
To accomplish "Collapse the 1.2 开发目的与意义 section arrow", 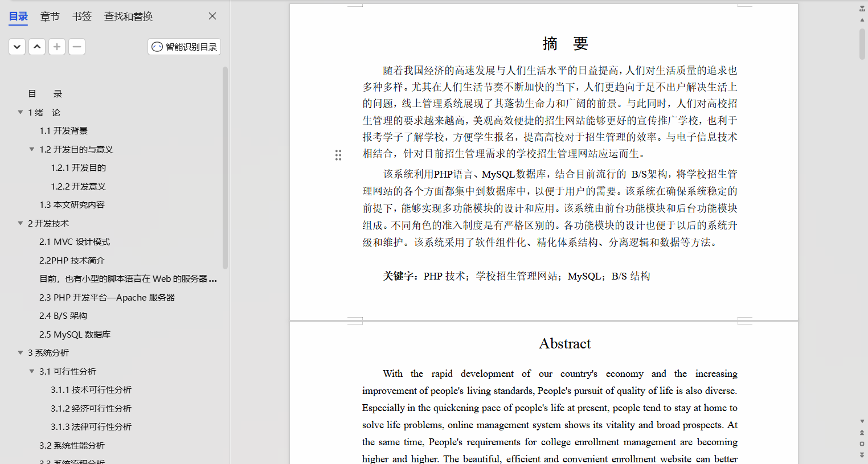I will coord(32,149).
